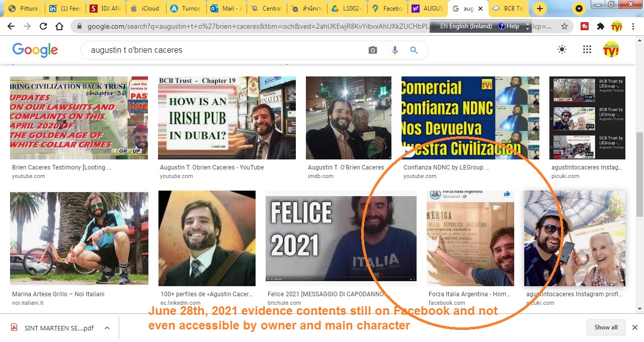Click the Google logo

click(x=35, y=50)
